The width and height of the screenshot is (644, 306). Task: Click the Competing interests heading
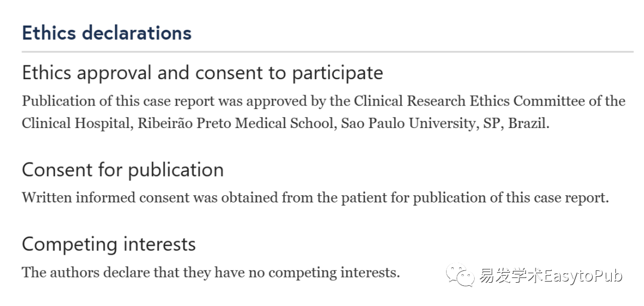pos(109,244)
